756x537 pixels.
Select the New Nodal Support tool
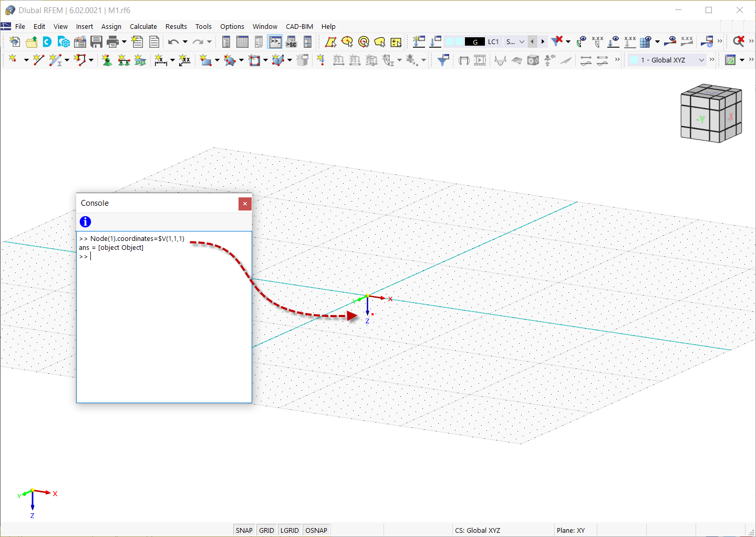click(x=107, y=60)
